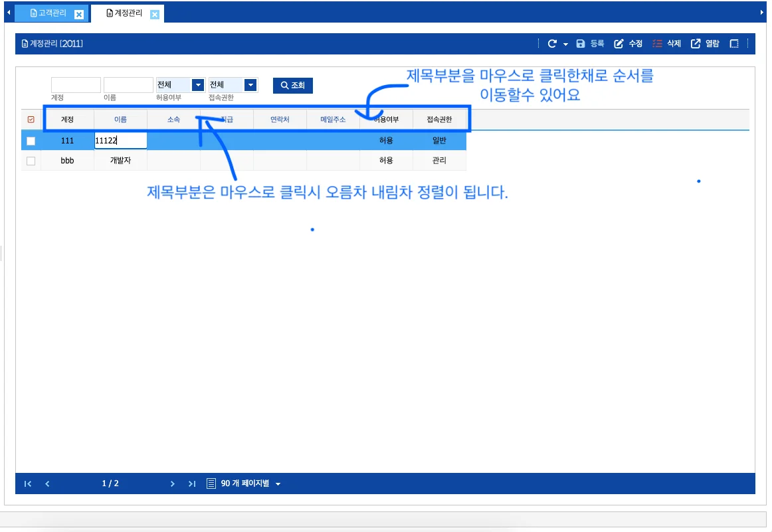Sort by the 계정 column header
This screenshot has height=532, width=772.
(x=68, y=120)
